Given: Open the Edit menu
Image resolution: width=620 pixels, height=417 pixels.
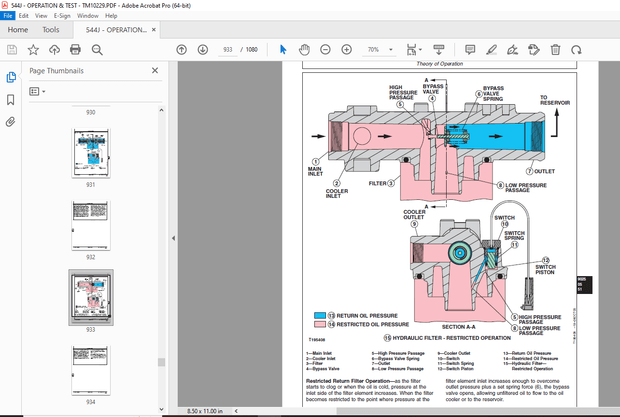Looking at the screenshot, I should click(23, 16).
